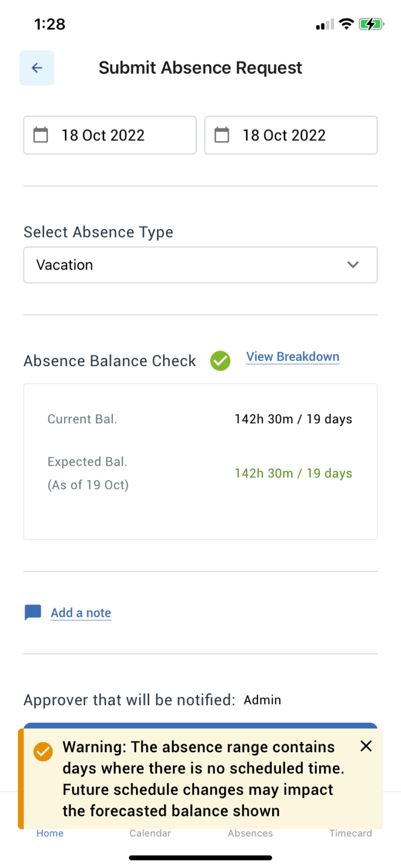401x868 pixels.
Task: Open the calendar icon on the end date field
Action: pos(221,135)
